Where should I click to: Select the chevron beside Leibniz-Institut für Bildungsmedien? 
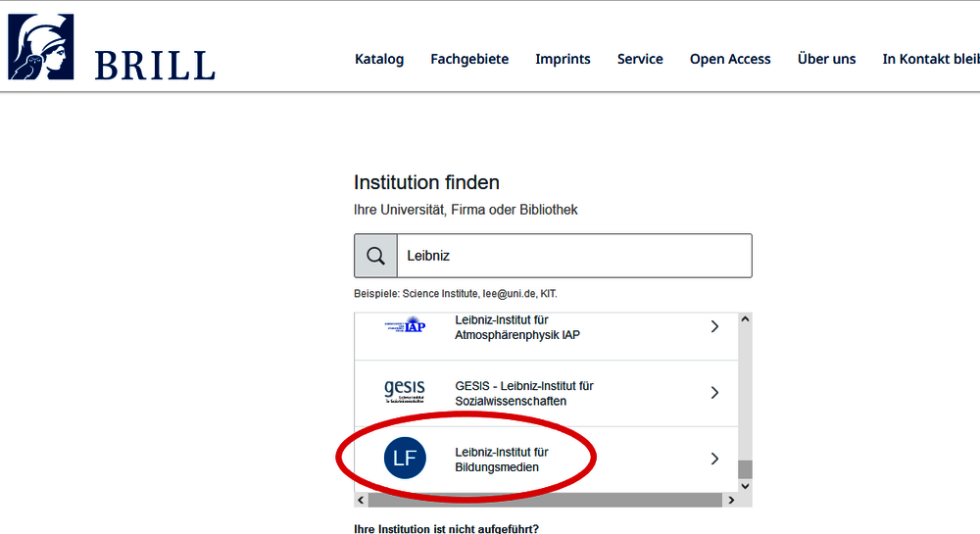(x=714, y=459)
